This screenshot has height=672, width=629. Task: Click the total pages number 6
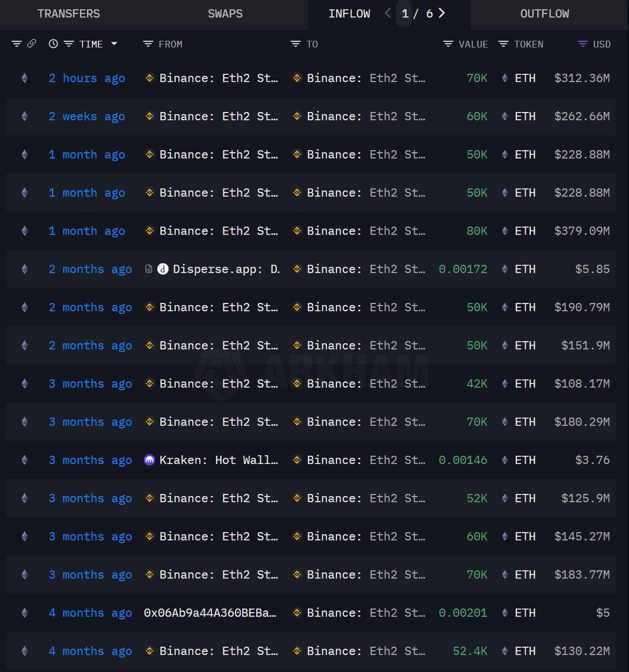(x=429, y=13)
